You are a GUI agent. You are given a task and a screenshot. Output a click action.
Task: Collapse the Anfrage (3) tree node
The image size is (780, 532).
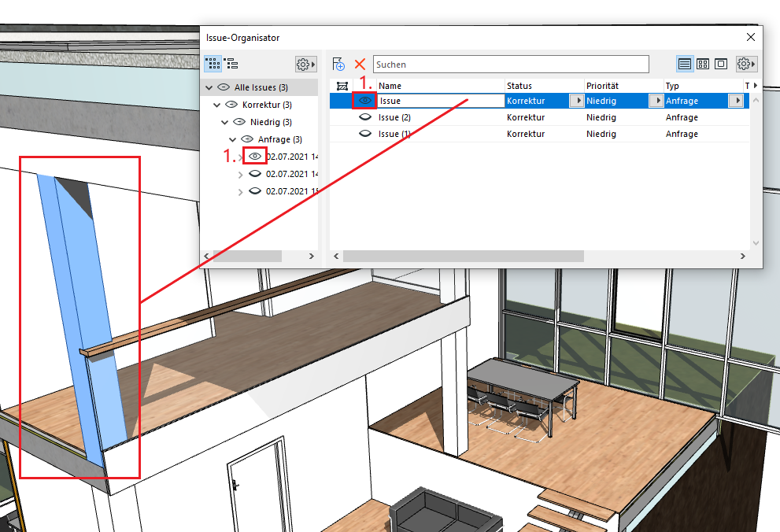(x=233, y=139)
